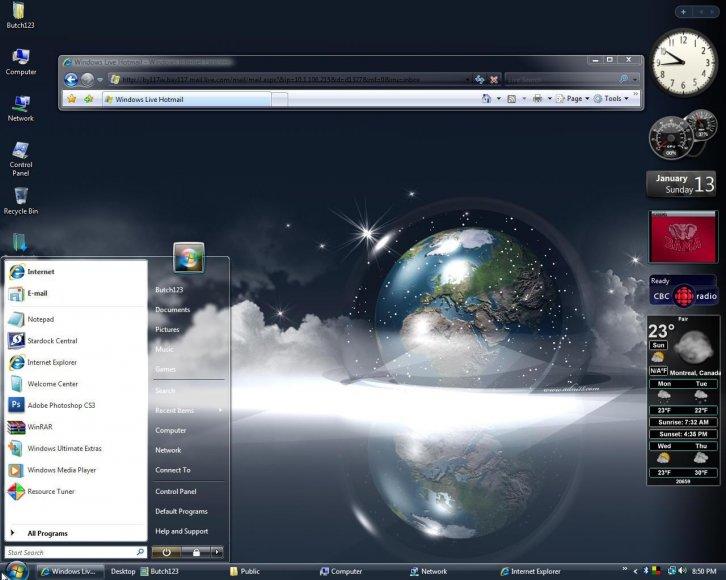Screen dimensions: 726x580
Task: Click Public toolbar on taskbar
Action: tap(245, 571)
